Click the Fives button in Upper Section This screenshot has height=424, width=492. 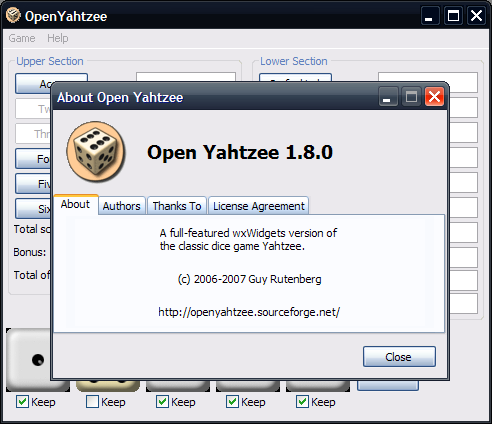point(33,183)
